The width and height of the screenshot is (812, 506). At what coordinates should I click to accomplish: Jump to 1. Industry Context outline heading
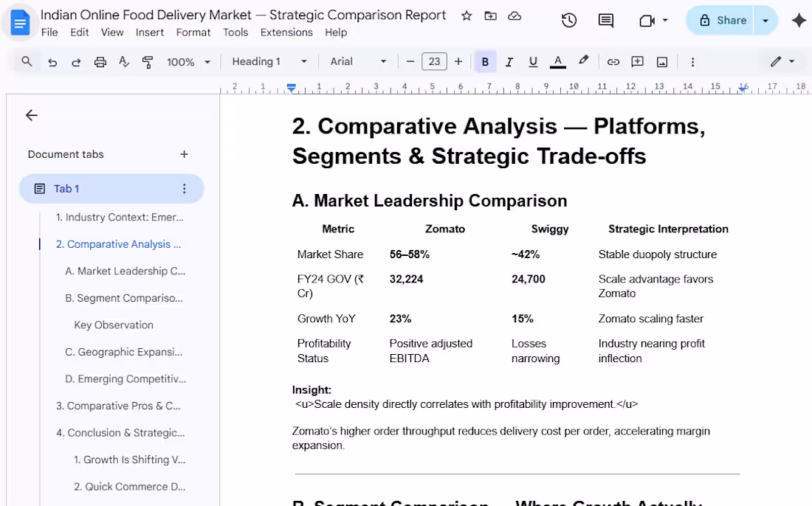point(120,218)
